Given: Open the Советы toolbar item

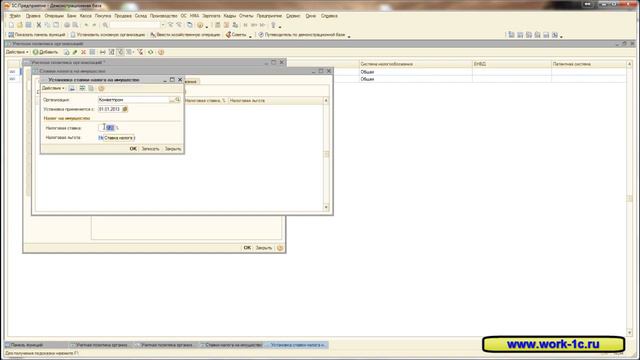Looking at the screenshot, I should pyautogui.click(x=236, y=35).
